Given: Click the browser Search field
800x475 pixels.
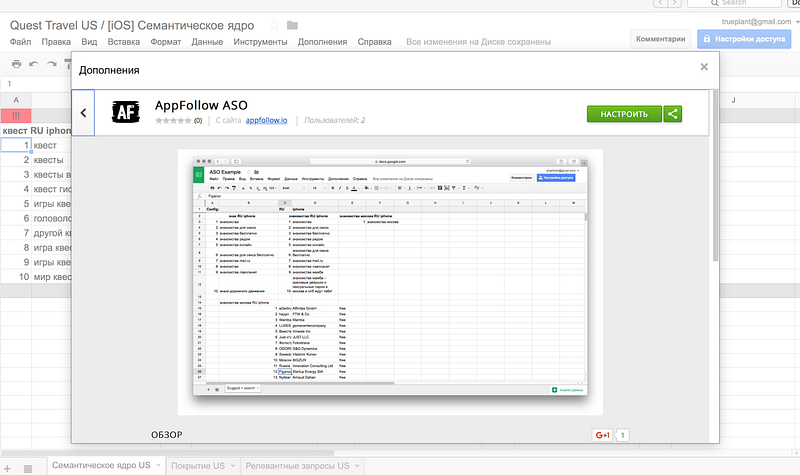Looking at the screenshot, I should [x=735, y=3].
